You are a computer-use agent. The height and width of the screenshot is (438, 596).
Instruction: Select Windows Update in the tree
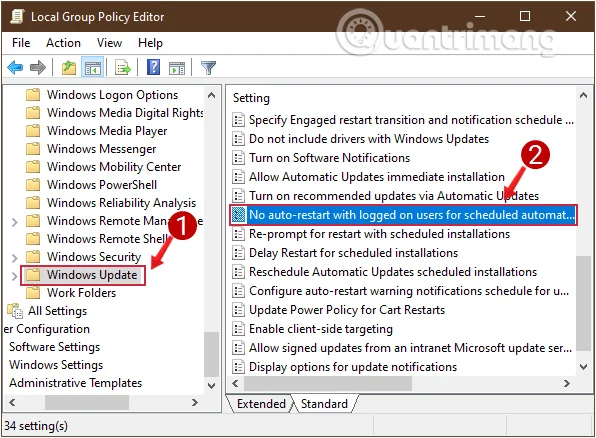click(x=92, y=275)
